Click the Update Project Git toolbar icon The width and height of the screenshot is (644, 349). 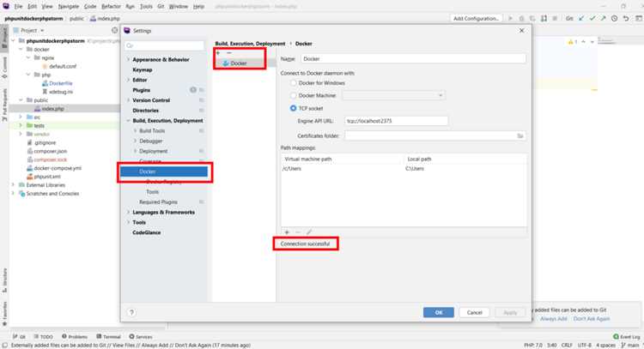581,19
